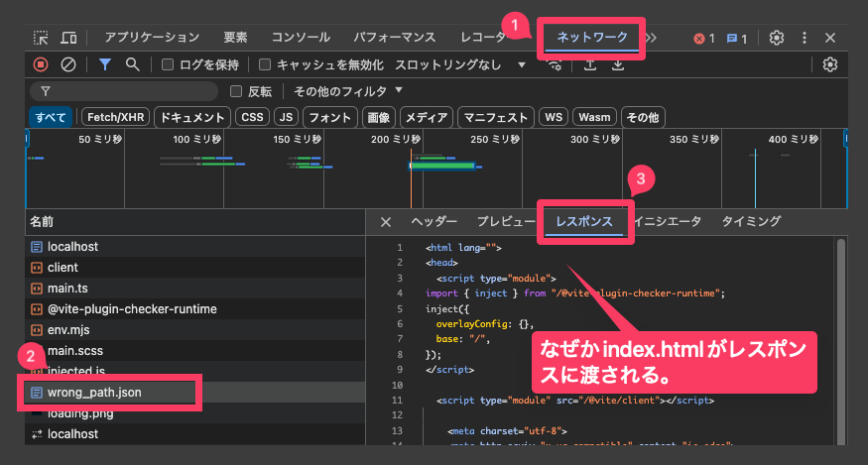
Task: Select main.scss request row
Action: [x=194, y=350]
